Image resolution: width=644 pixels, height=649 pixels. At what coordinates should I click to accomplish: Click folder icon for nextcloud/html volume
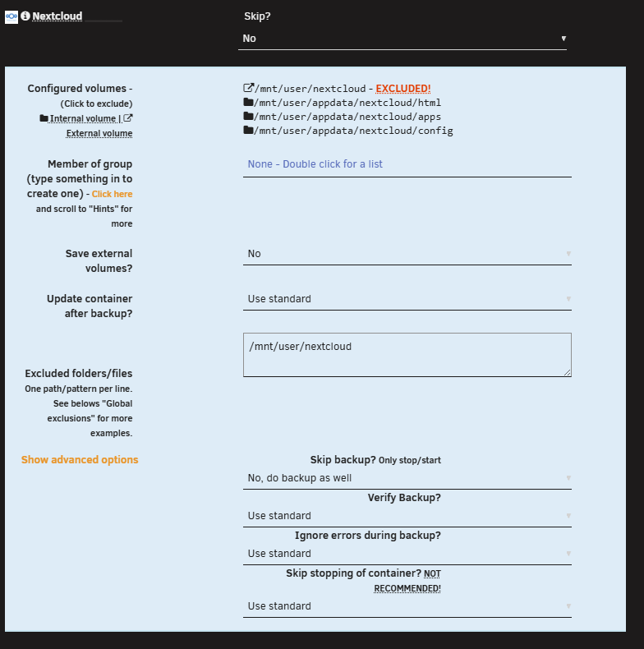(x=248, y=103)
